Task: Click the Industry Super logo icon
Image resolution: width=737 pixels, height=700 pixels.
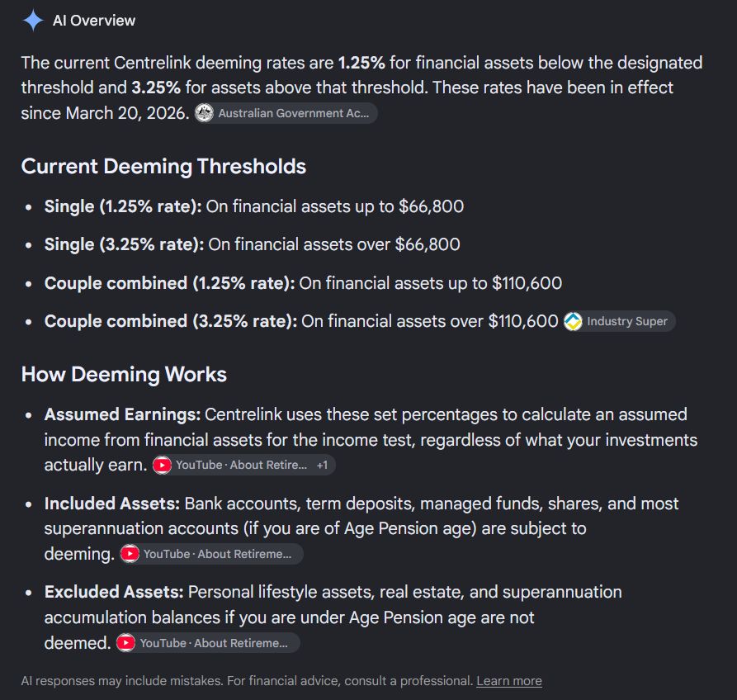Action: pos(573,322)
